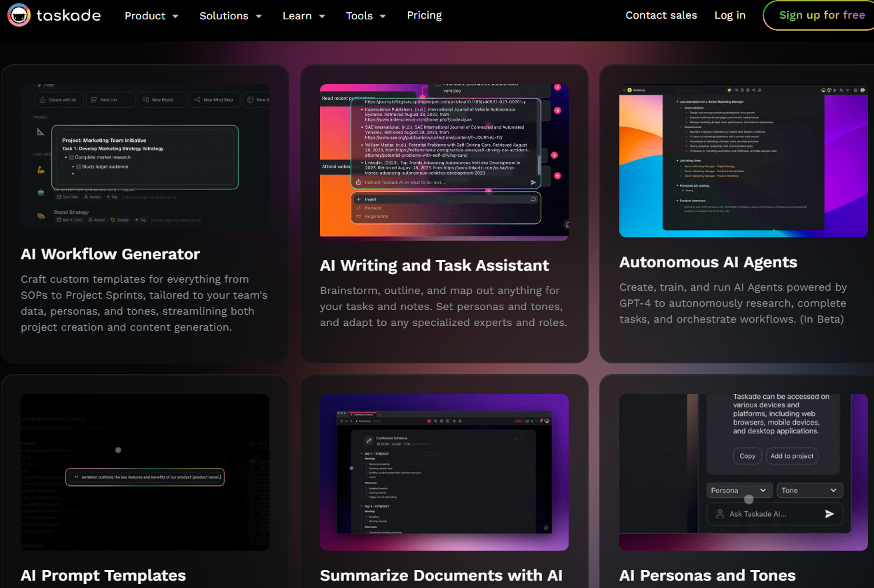Click the AI Writing and Task Assistant heading

coord(435,265)
